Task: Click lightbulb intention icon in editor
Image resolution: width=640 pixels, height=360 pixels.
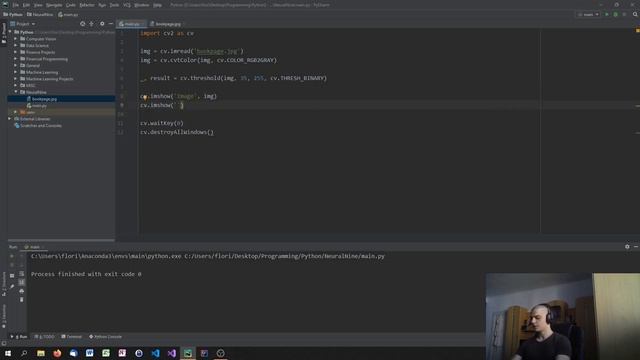Action: click(145, 98)
